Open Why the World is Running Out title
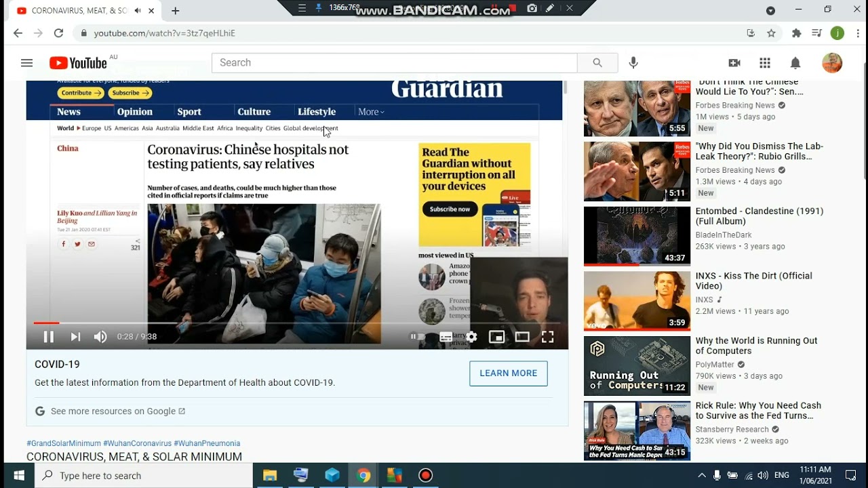 coord(757,346)
